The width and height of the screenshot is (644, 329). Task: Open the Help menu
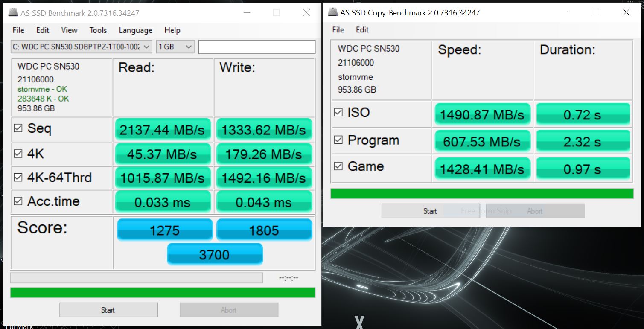click(x=172, y=30)
